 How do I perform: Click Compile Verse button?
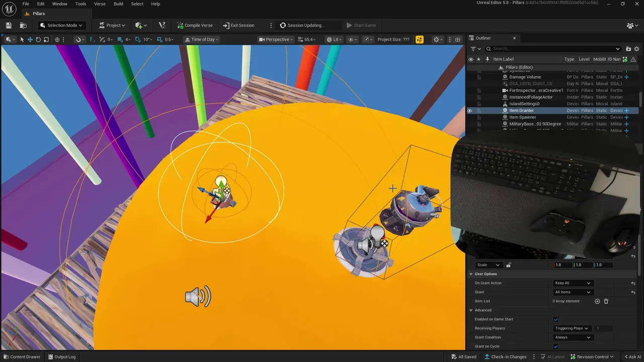(195, 25)
